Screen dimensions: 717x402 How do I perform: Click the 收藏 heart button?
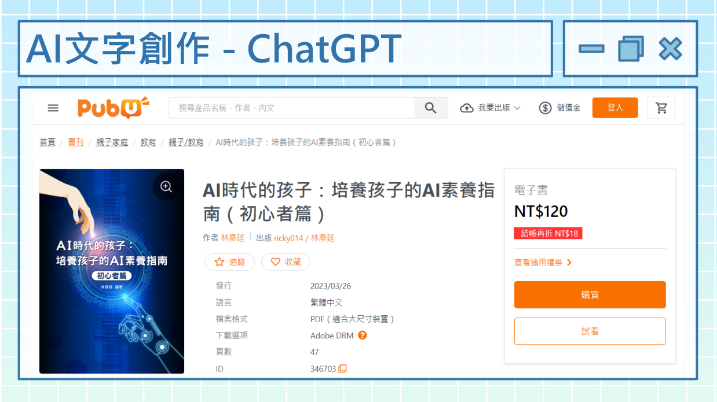click(x=285, y=262)
